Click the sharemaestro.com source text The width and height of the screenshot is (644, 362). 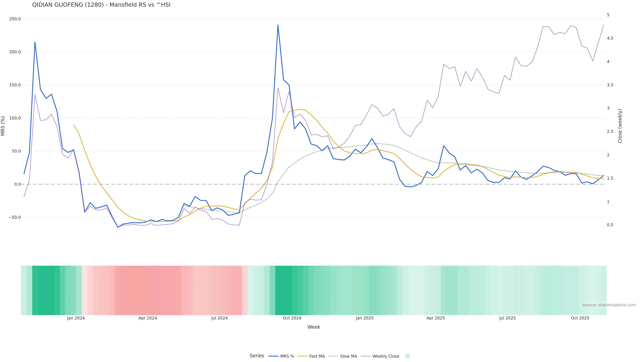tap(609, 305)
